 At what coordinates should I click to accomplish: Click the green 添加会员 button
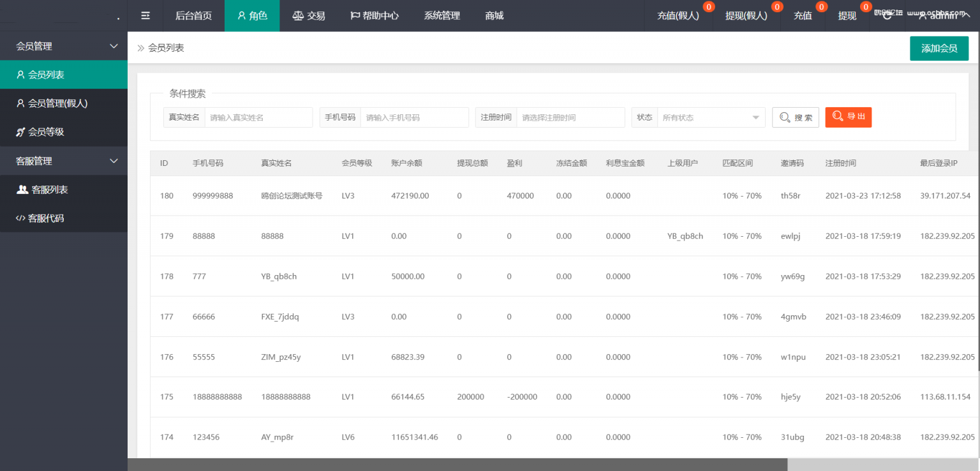point(939,49)
